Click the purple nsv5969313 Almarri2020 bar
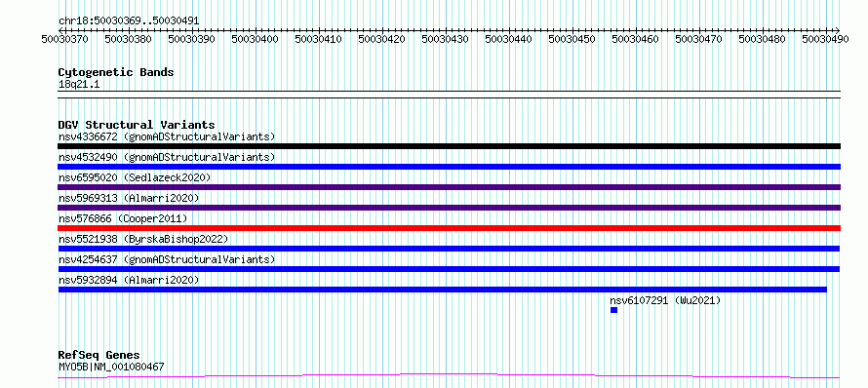 (x=449, y=208)
